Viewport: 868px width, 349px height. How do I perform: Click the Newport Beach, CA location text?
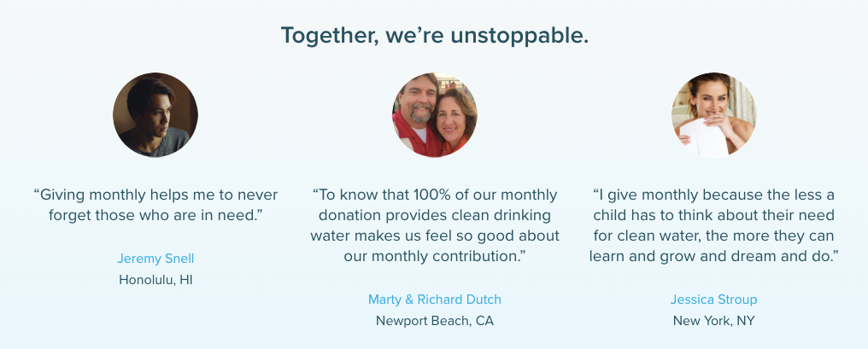coord(435,321)
